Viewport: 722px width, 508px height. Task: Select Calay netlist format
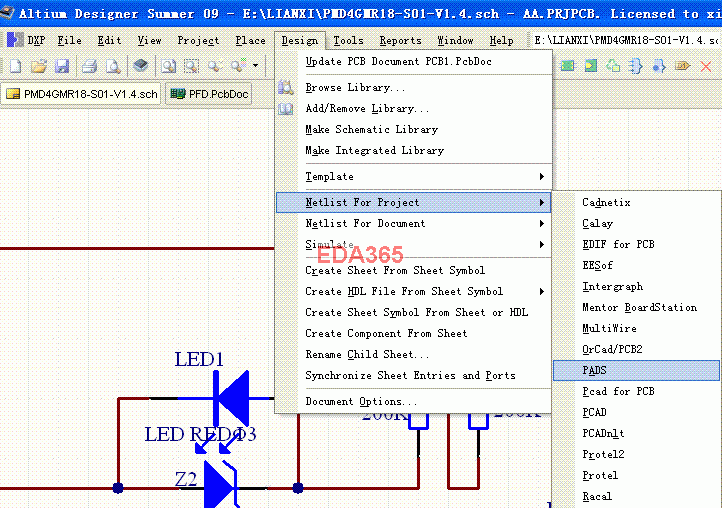(636, 223)
